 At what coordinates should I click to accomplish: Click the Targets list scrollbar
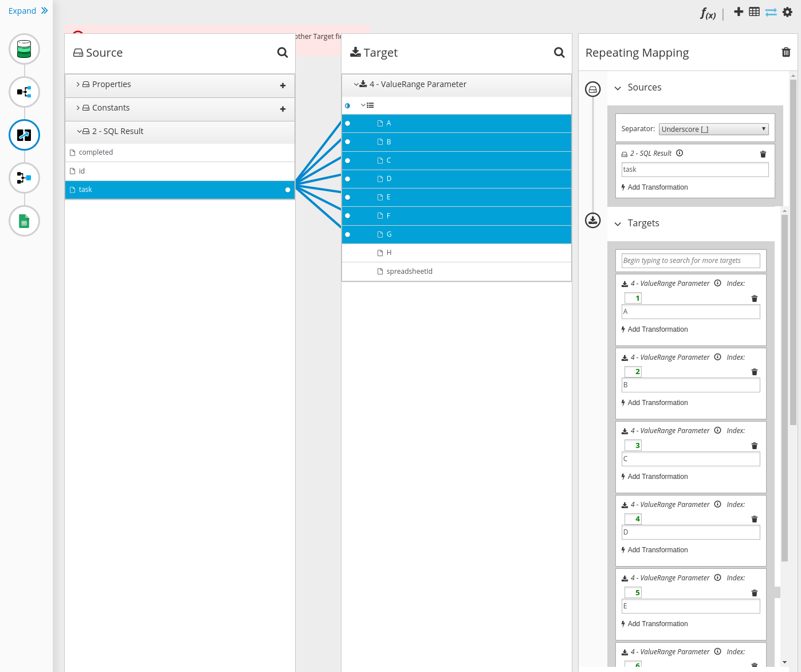785,388
